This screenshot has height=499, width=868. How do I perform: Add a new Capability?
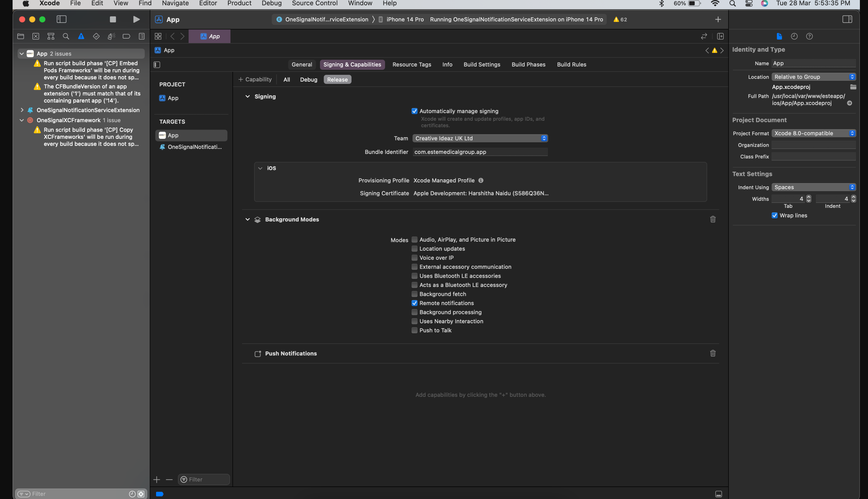pyautogui.click(x=255, y=80)
